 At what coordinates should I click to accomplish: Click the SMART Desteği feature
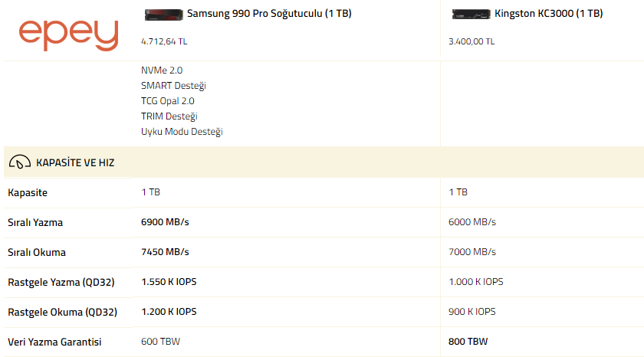point(173,86)
